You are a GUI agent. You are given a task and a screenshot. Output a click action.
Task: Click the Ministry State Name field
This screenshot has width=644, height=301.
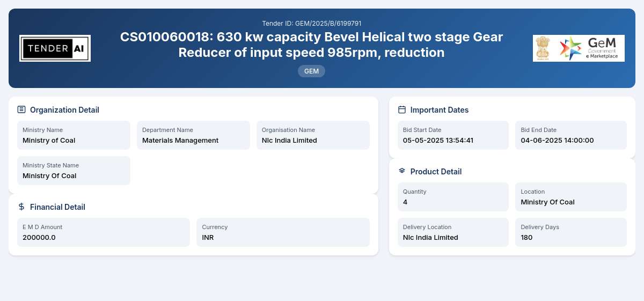tap(74, 171)
